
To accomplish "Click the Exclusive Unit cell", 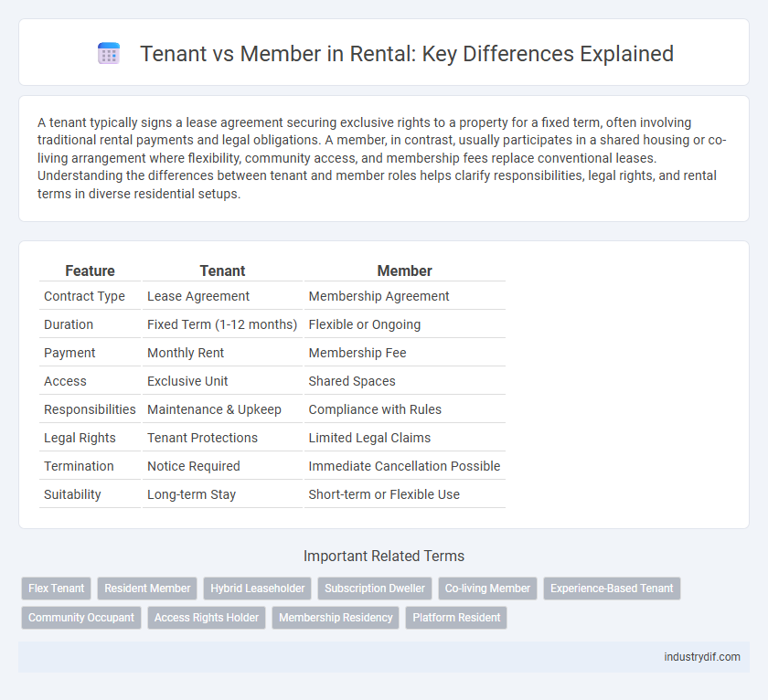I will pos(187,381).
